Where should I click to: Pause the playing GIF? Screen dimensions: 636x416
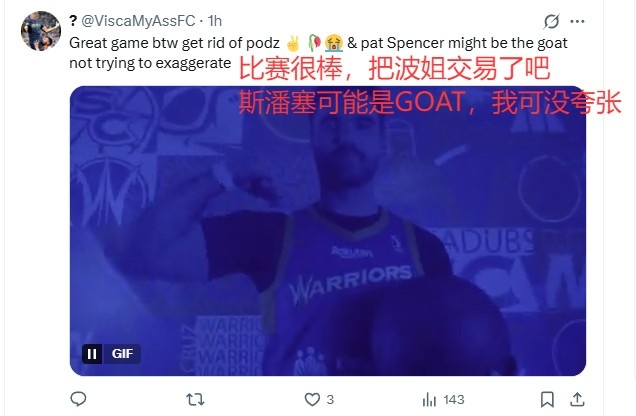coord(92,354)
